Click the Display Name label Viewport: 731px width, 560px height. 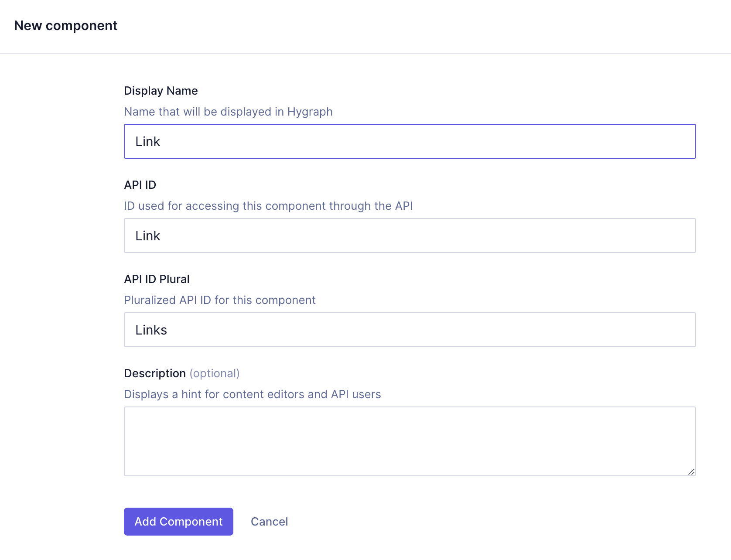pos(161,91)
